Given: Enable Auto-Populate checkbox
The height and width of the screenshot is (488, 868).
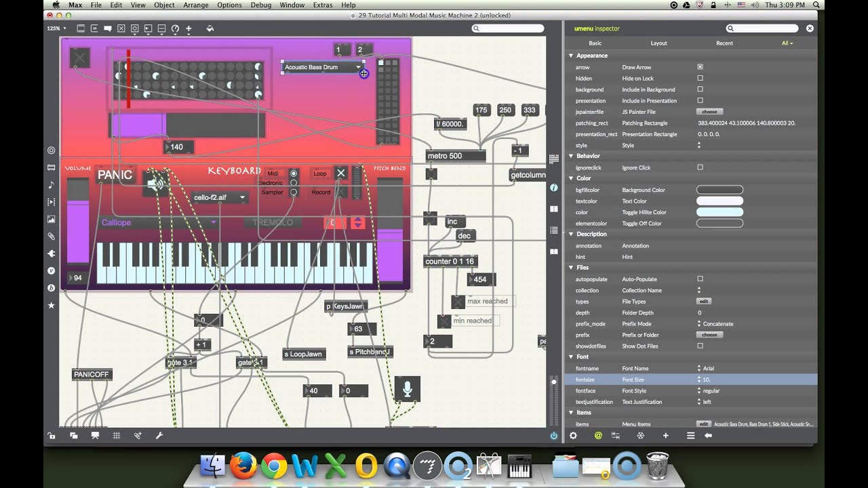Looking at the screenshot, I should click(x=700, y=279).
